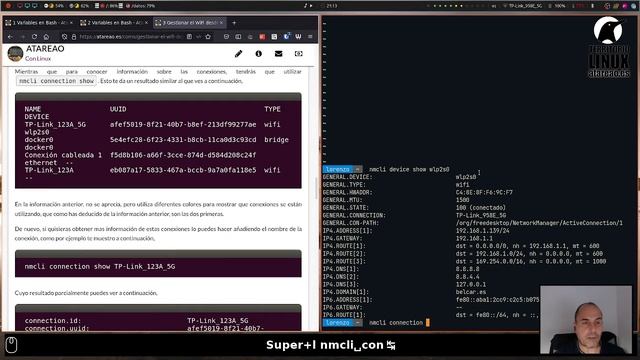Screen dimensions: 640x360
Task: Click the music note icon in top bar
Action: click(305, 6)
